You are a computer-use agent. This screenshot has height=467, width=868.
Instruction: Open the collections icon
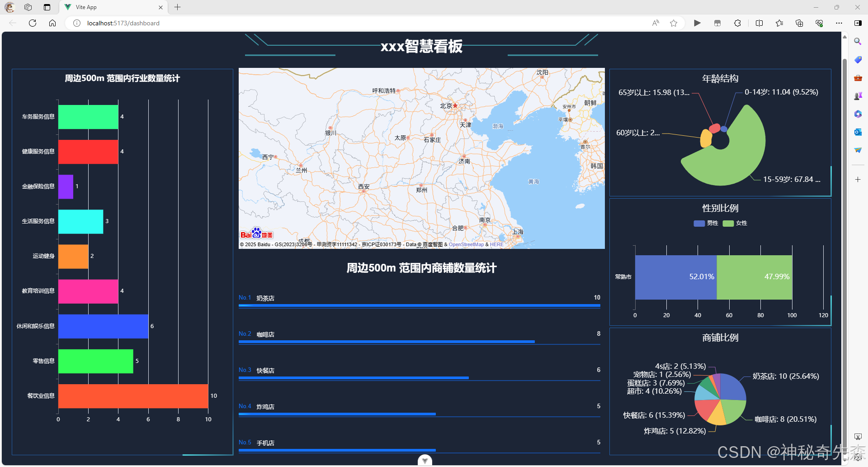coord(799,23)
